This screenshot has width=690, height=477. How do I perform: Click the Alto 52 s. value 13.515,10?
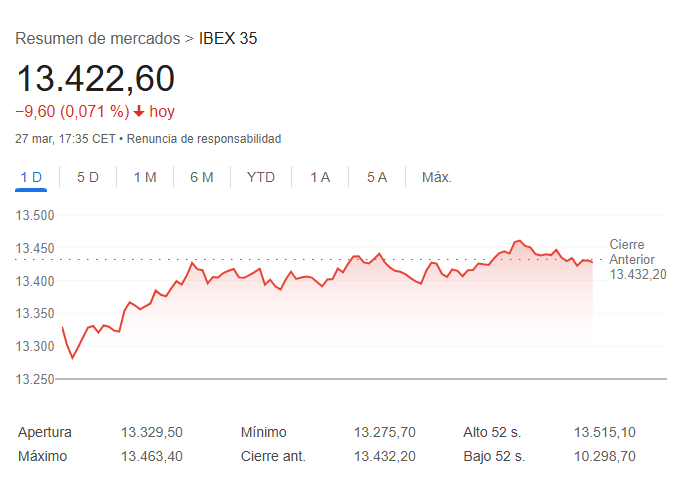(604, 433)
